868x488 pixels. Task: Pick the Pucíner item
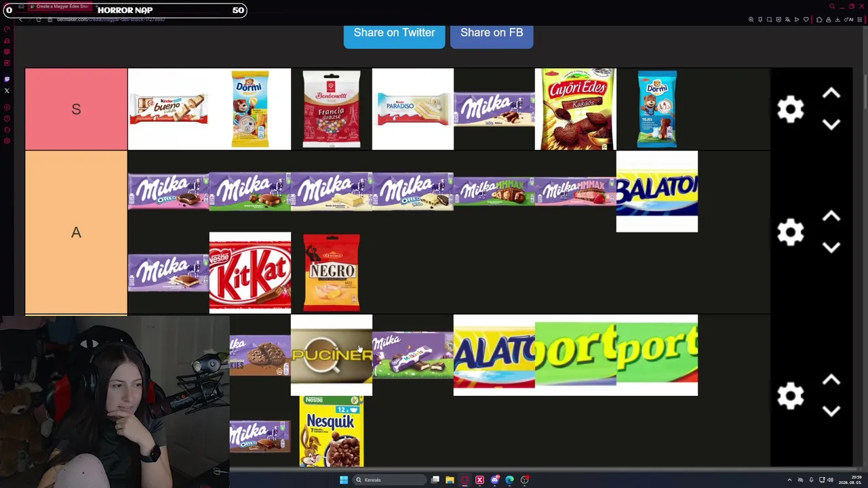tap(332, 355)
